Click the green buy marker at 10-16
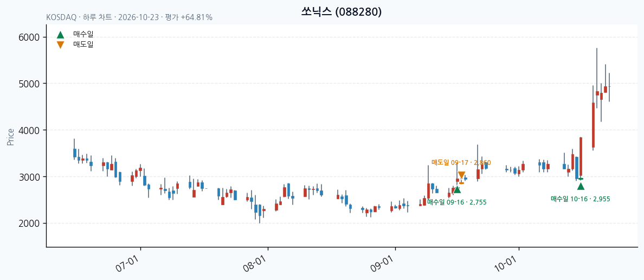The width and height of the screenshot is (644, 280). [x=581, y=186]
